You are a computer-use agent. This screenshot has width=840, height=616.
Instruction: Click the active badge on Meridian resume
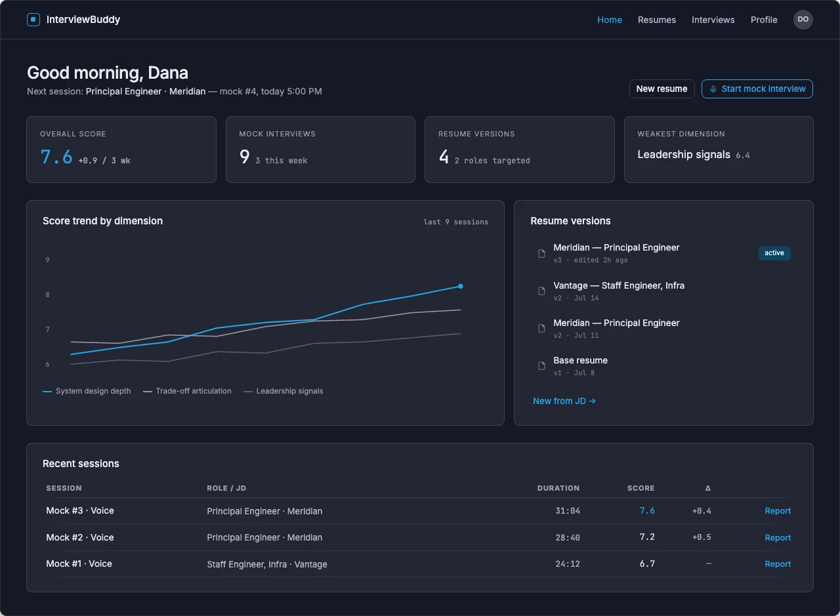coord(774,253)
